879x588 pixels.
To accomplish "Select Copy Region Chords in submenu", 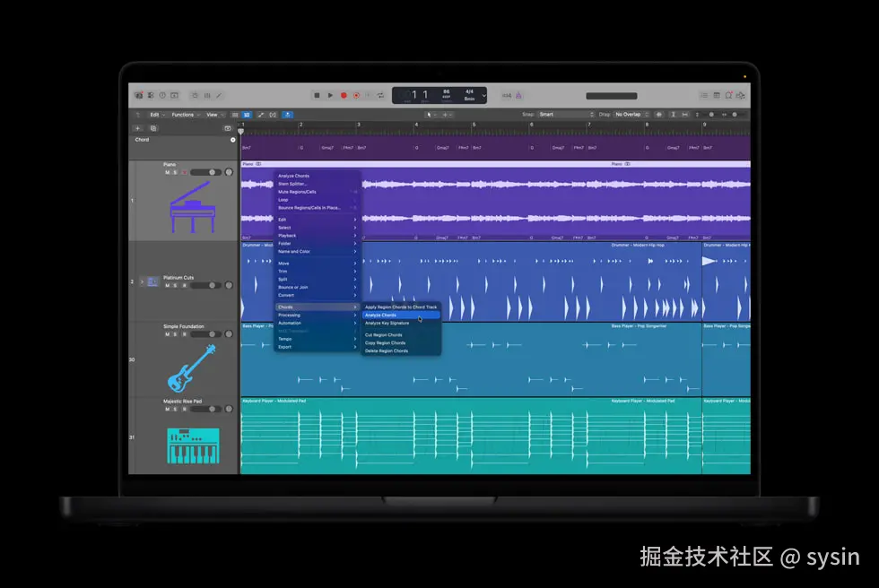I will 385,342.
